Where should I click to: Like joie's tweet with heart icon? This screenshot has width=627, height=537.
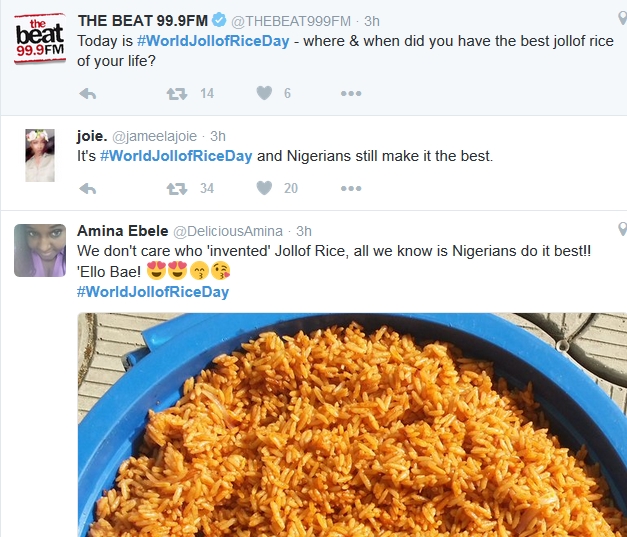coord(264,188)
